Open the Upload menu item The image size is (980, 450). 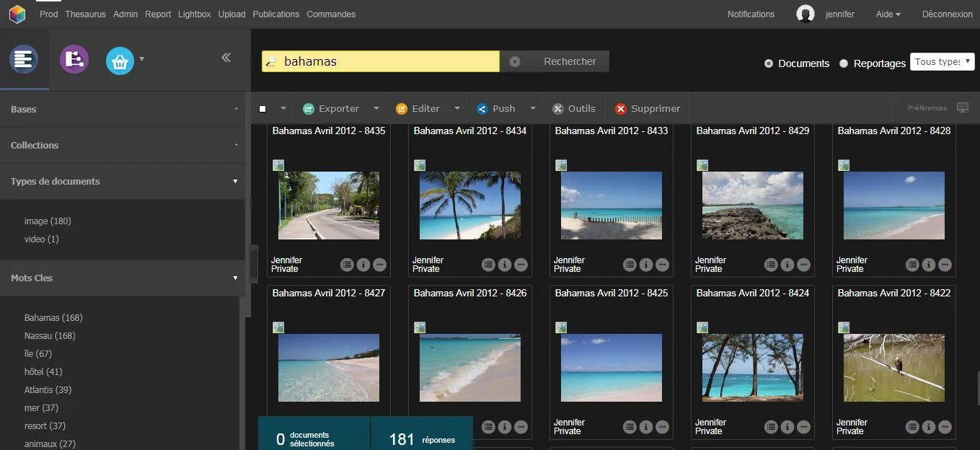232,14
